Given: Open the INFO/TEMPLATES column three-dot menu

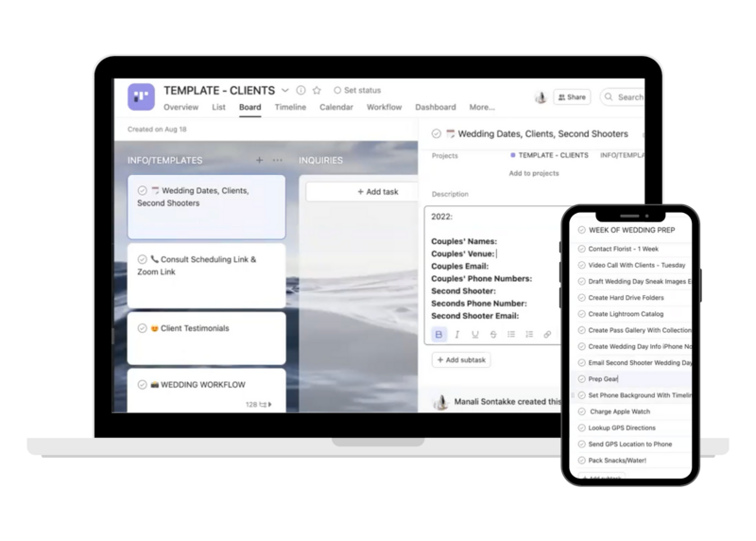Looking at the screenshot, I should tap(278, 160).
